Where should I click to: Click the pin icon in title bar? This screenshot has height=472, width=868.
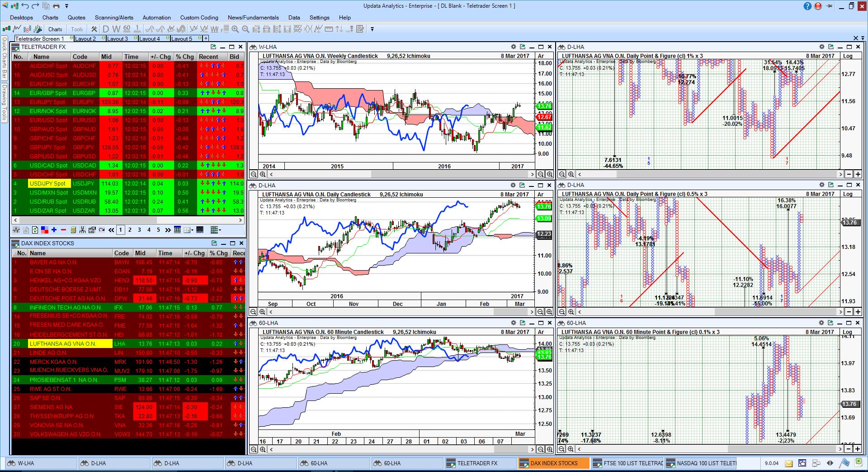point(829,6)
